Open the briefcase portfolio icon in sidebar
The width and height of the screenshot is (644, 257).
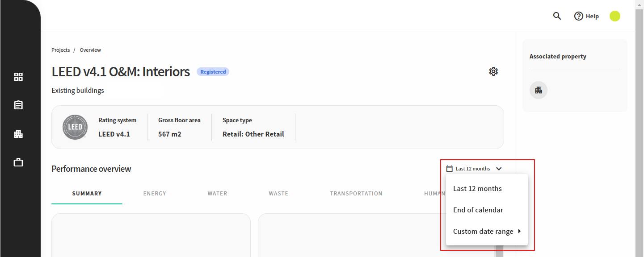pyautogui.click(x=18, y=162)
